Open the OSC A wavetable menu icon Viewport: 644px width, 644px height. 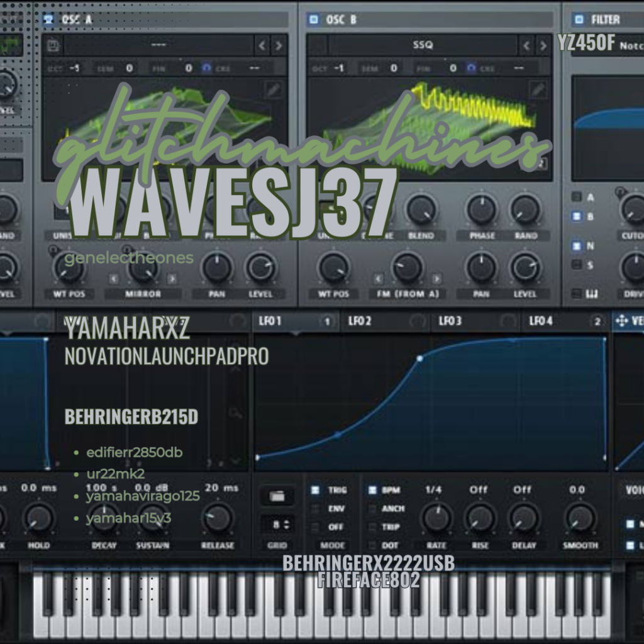[x=53, y=45]
